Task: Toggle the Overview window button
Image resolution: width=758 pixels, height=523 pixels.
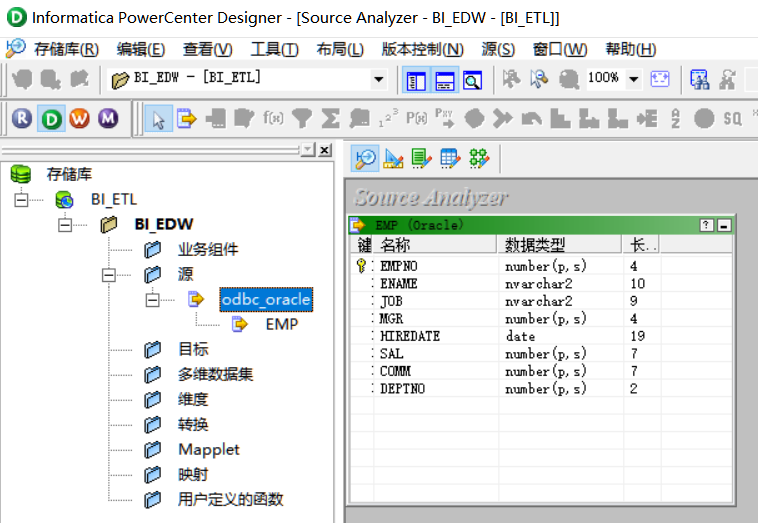Action: [473, 80]
